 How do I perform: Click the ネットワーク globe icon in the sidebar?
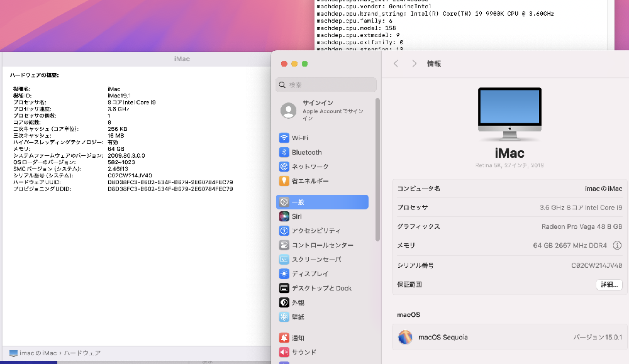(x=284, y=167)
